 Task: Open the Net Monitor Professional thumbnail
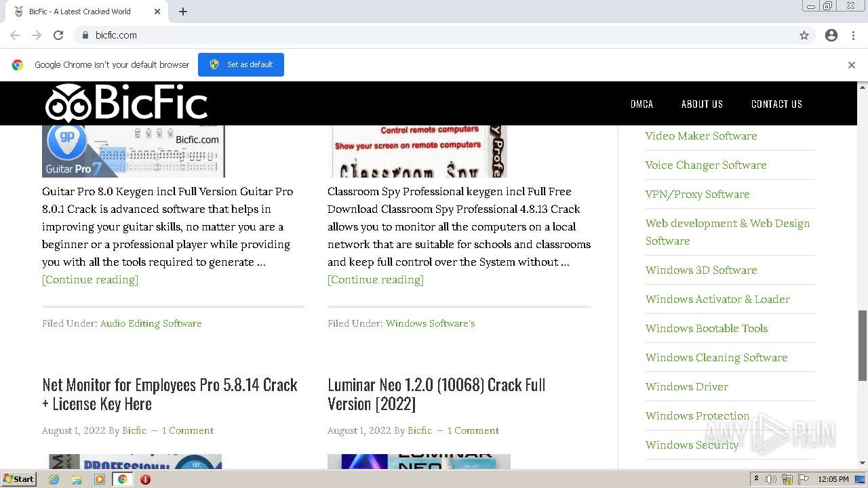[135, 462]
